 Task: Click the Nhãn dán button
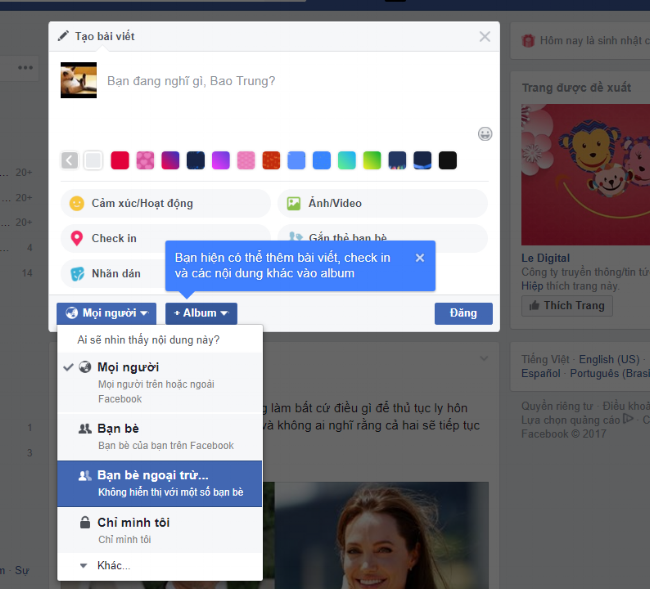tap(113, 274)
